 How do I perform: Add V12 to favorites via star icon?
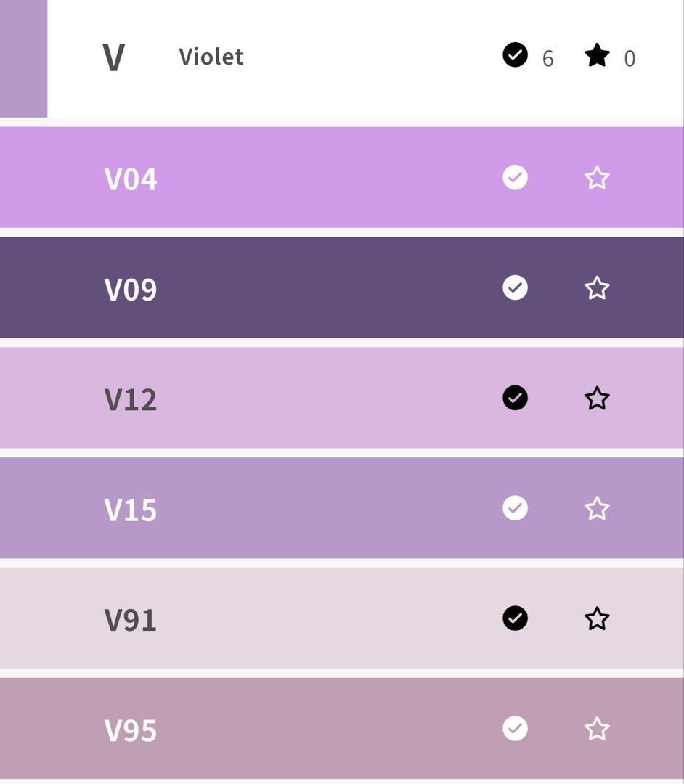(597, 399)
